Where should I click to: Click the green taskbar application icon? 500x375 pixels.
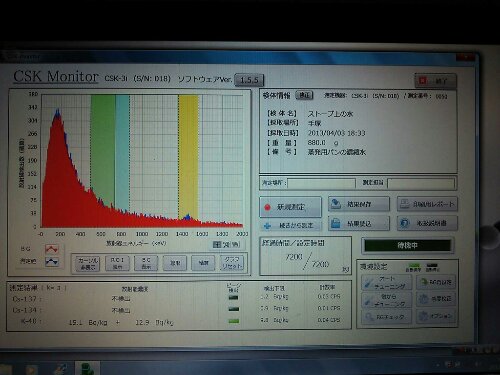(87, 368)
